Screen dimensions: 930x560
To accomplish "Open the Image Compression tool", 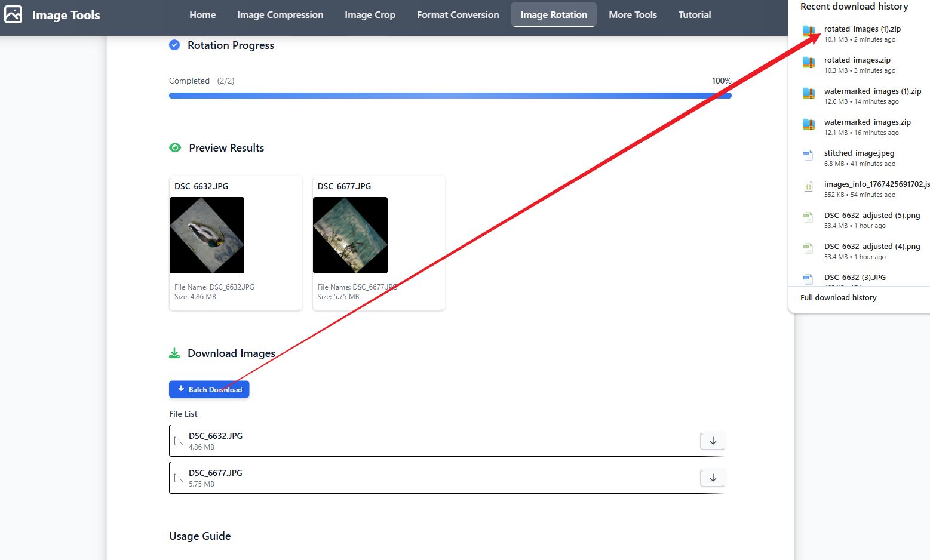I will pos(280,14).
